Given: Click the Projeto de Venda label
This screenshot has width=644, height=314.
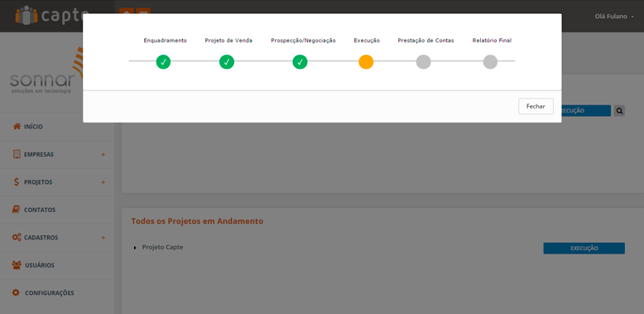Looking at the screenshot, I should click(228, 41).
